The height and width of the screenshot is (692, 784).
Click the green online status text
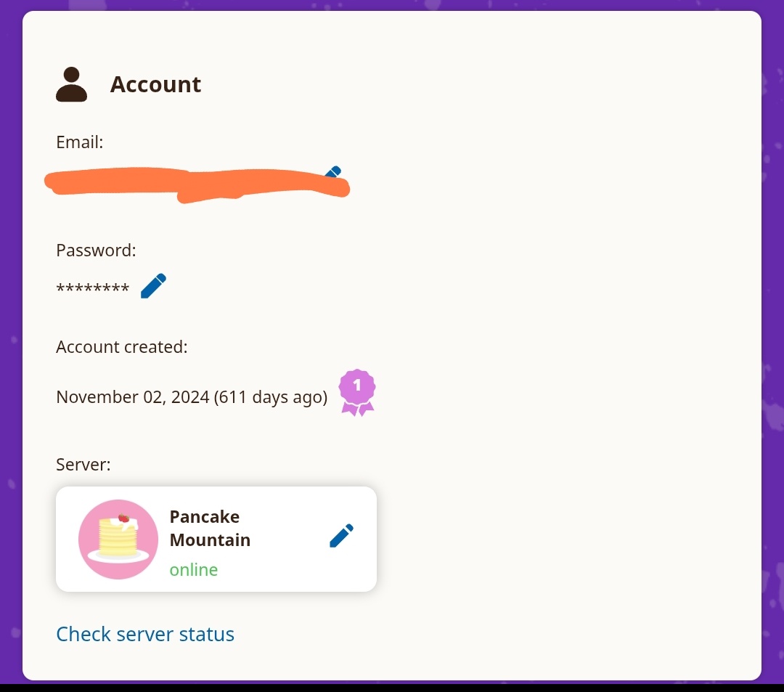click(x=194, y=569)
